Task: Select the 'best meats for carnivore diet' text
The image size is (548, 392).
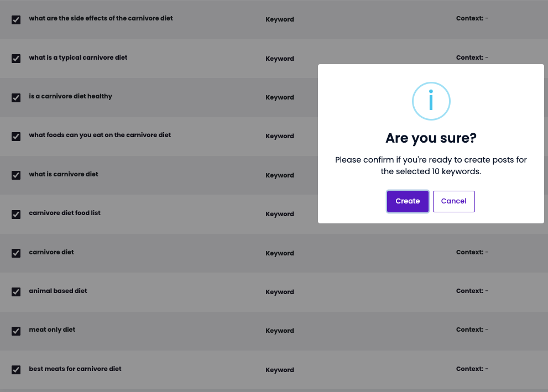Action: pyautogui.click(x=75, y=369)
